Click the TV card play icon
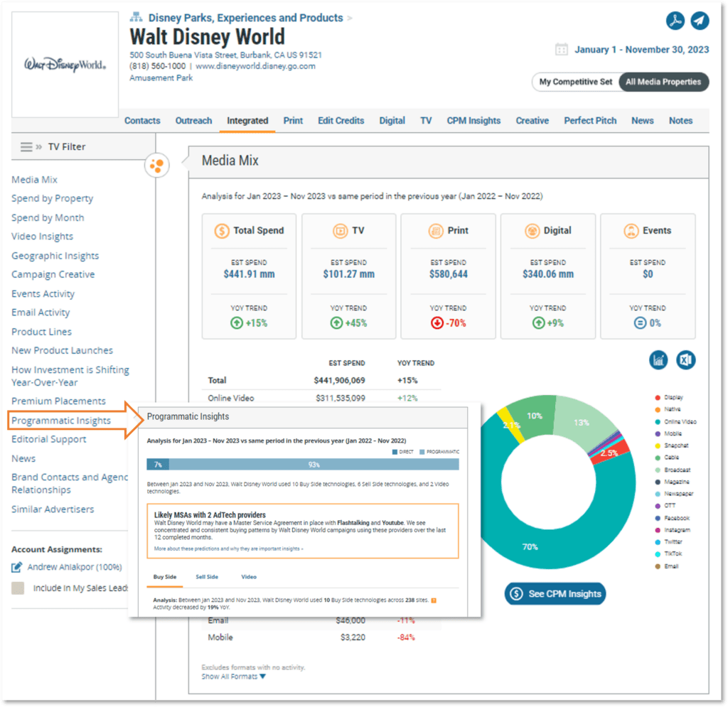Screen dimensions: 728x707 (341, 230)
